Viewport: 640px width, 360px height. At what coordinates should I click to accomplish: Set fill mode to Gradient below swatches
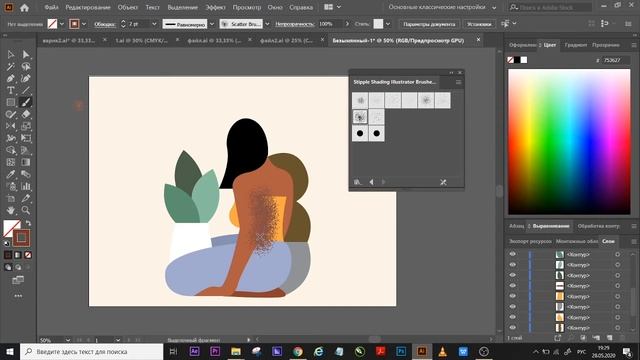pyautogui.click(x=18, y=255)
